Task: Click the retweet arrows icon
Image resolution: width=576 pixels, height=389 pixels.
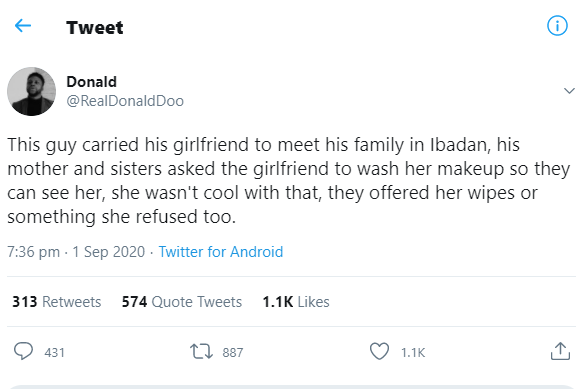Action: pyautogui.click(x=201, y=351)
